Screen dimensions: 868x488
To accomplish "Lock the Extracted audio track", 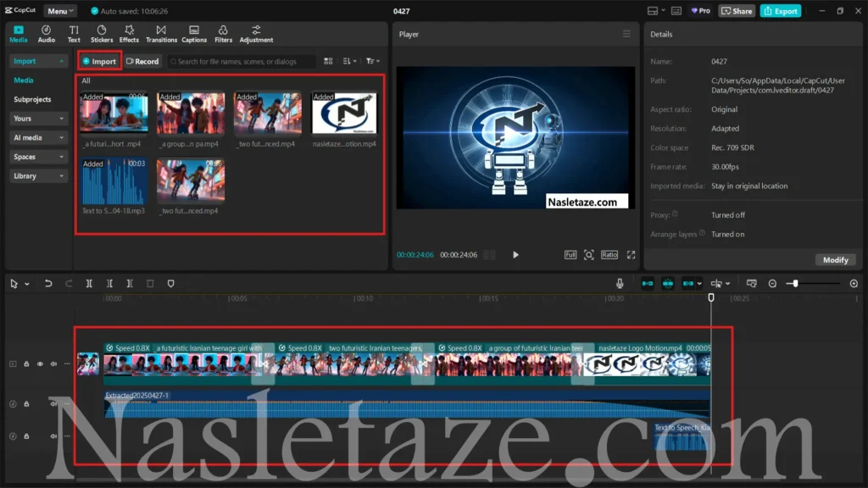I will coord(26,404).
